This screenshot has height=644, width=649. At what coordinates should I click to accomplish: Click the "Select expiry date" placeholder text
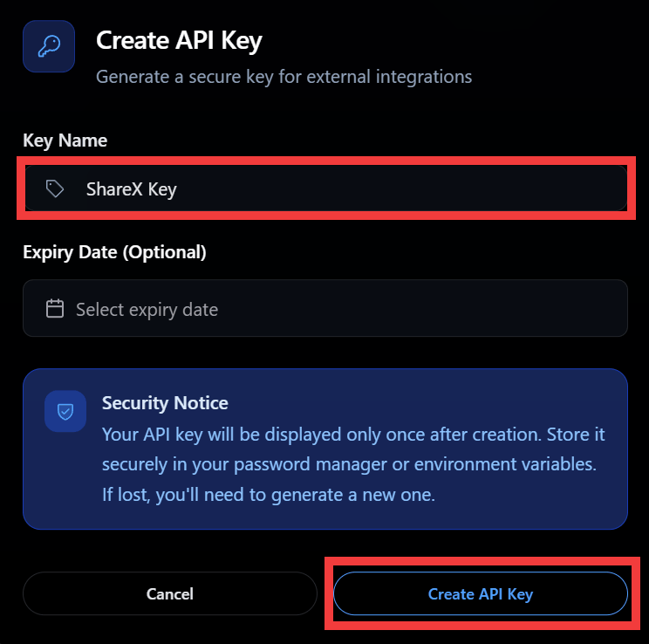[x=147, y=310]
